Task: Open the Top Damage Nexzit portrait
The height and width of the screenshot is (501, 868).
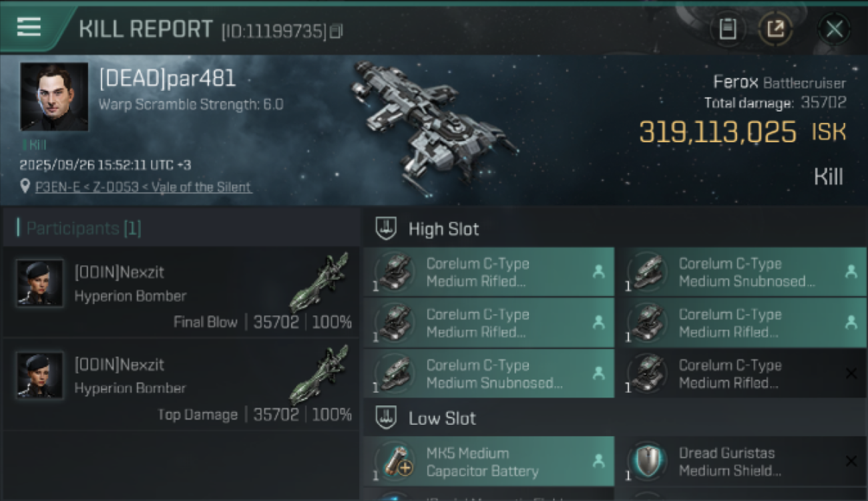Action: pyautogui.click(x=40, y=375)
